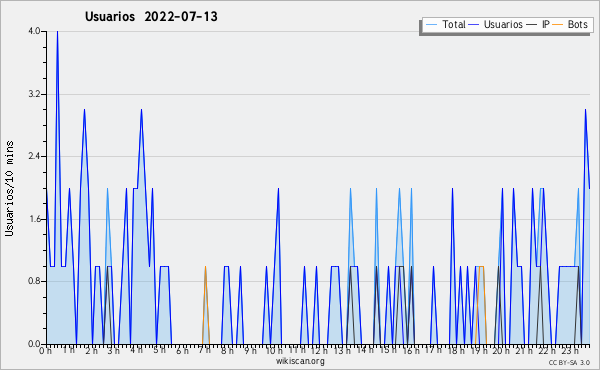Click the 2 h x-axis label

[x=91, y=350]
